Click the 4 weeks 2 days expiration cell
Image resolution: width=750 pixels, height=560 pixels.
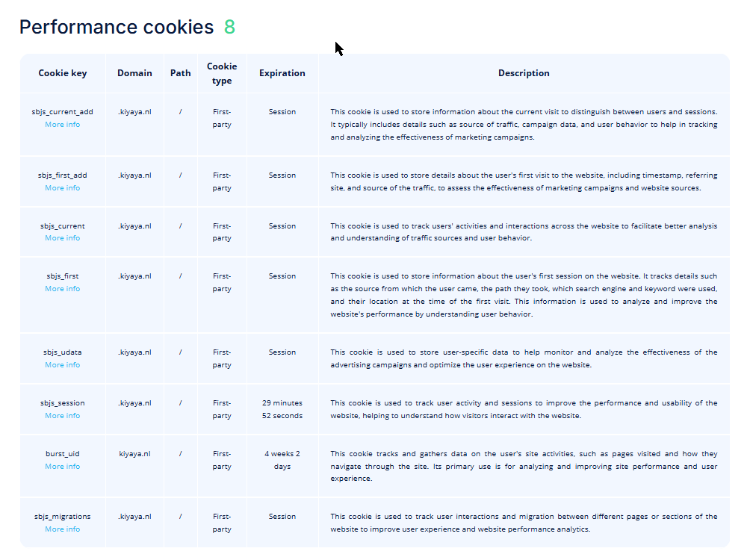pyautogui.click(x=282, y=460)
